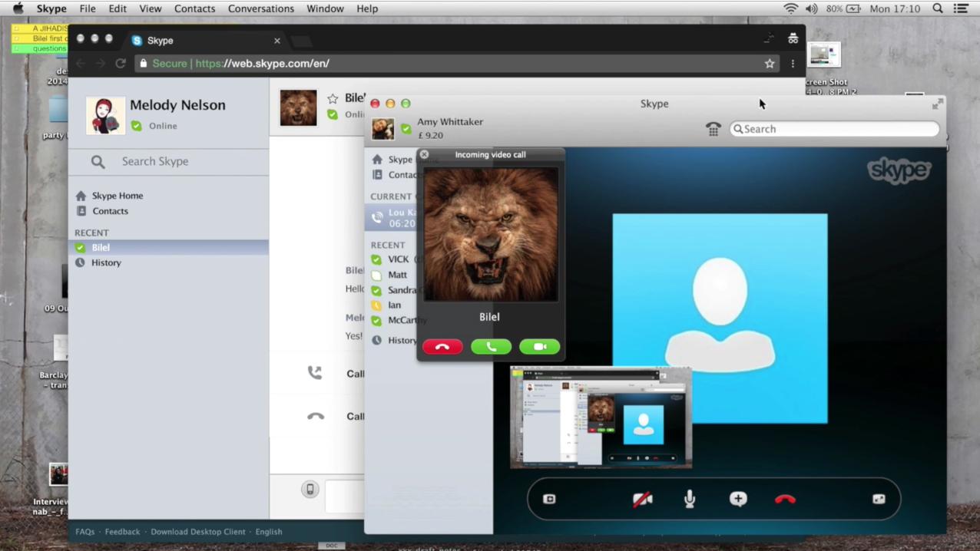The width and height of the screenshot is (980, 551).
Task: Expand Skype desktop window to full screen
Action: click(938, 104)
